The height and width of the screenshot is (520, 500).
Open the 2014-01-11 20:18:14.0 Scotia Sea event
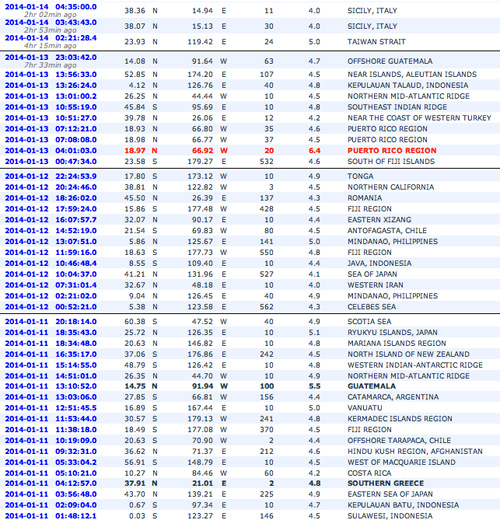(x=51, y=322)
